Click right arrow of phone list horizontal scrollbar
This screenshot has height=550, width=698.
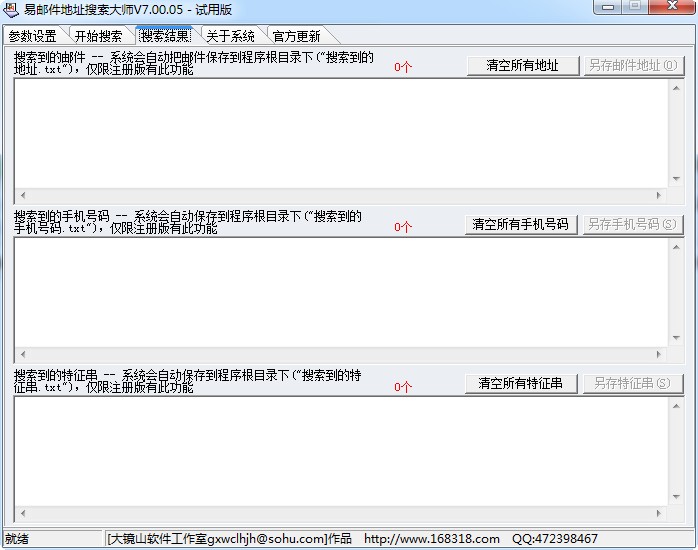point(659,354)
